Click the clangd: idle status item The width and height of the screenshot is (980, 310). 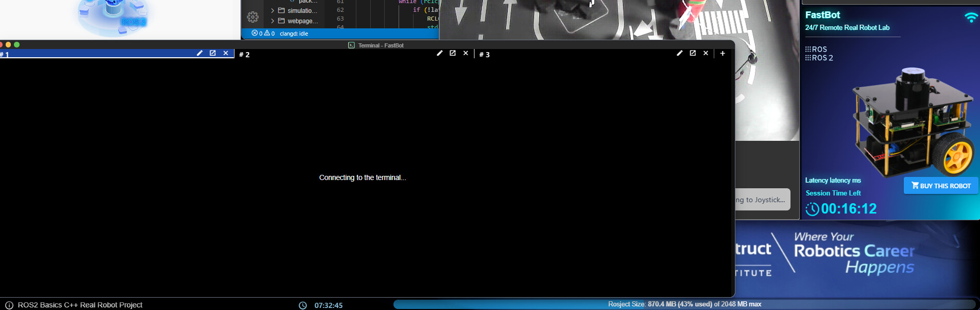click(294, 34)
